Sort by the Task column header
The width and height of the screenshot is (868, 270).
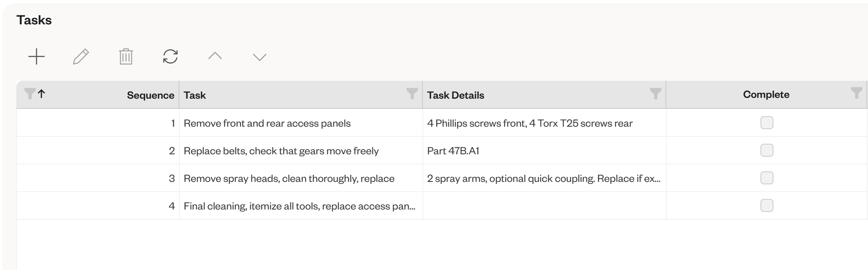tap(195, 95)
